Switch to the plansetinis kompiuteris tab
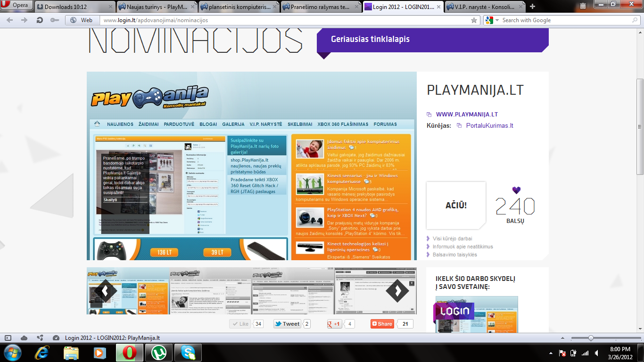This screenshot has height=362, width=644. click(239, 7)
